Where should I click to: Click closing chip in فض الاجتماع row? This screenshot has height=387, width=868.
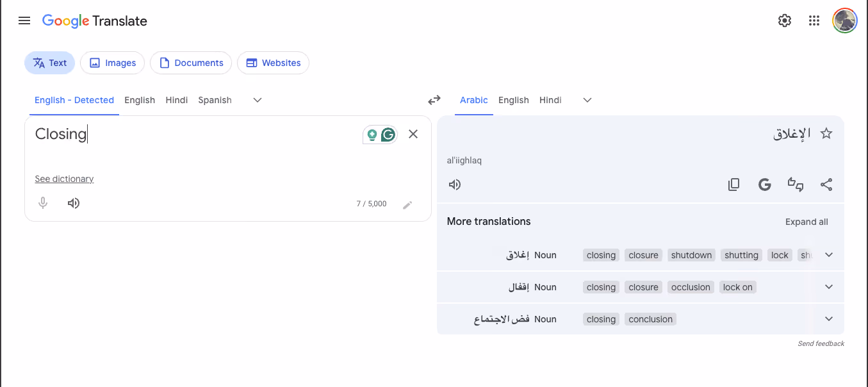coord(601,319)
